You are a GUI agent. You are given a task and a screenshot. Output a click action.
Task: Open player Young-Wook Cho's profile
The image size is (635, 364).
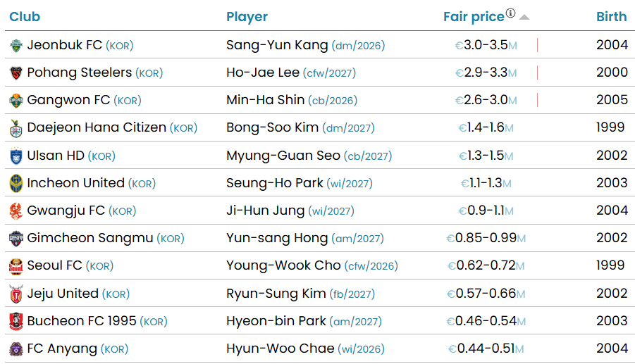pos(283,265)
